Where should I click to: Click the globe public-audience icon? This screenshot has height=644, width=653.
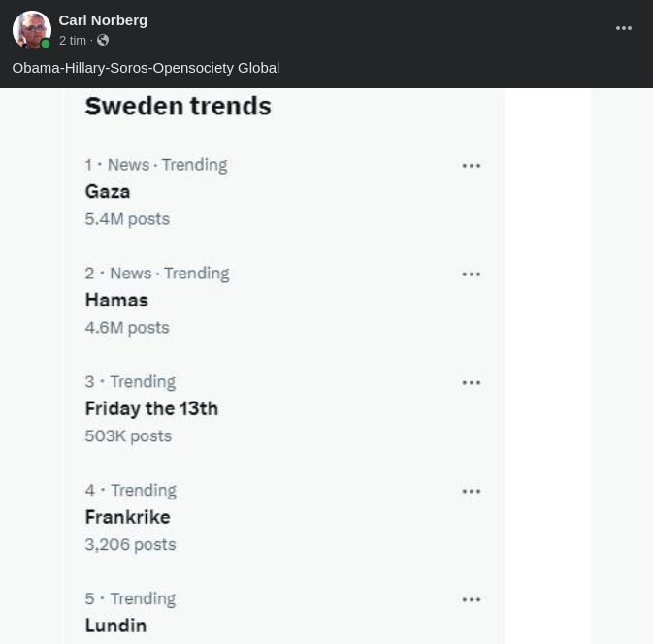click(x=103, y=41)
